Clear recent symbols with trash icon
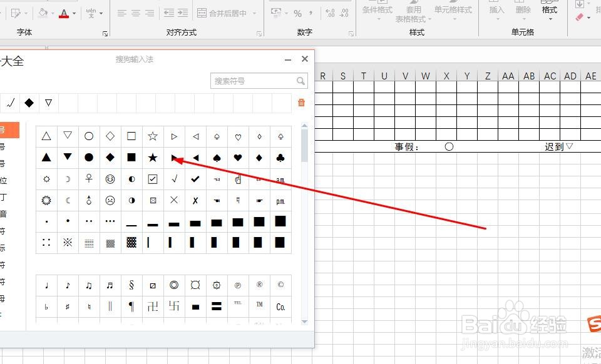The width and height of the screenshot is (601, 364). coord(301,103)
